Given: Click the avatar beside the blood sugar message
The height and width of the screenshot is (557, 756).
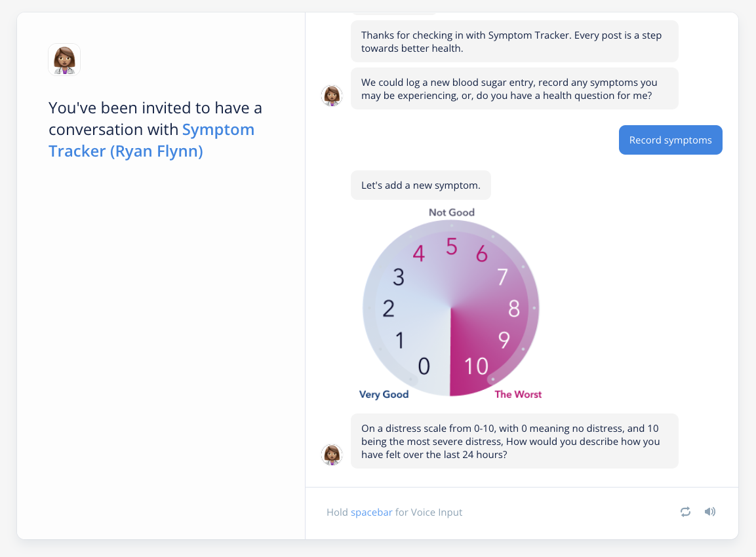Looking at the screenshot, I should 332,96.
